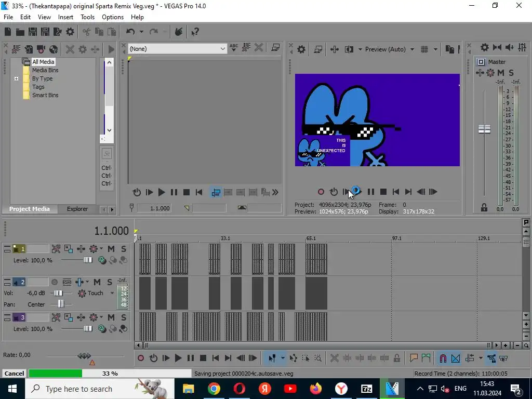Image resolution: width=532 pixels, height=399 pixels.
Task: Click the Master FX gear icon
Action: pos(490,73)
